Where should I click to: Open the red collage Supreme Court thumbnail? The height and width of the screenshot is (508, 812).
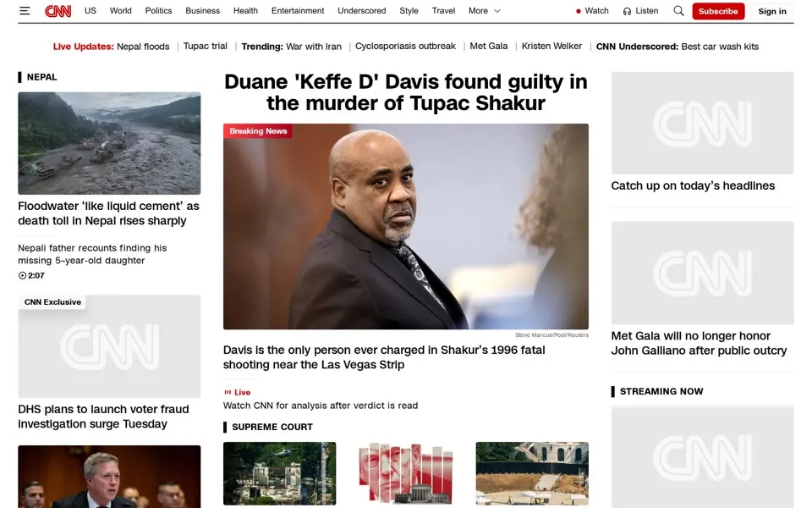click(406, 474)
